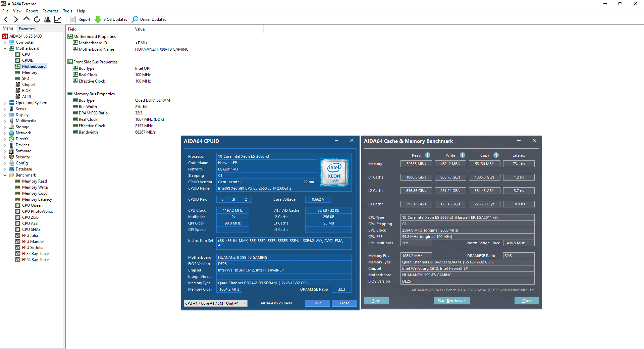Viewport: 644px width, 349px height.
Task: Open the graph chart toolbar icon
Action: click(58, 19)
